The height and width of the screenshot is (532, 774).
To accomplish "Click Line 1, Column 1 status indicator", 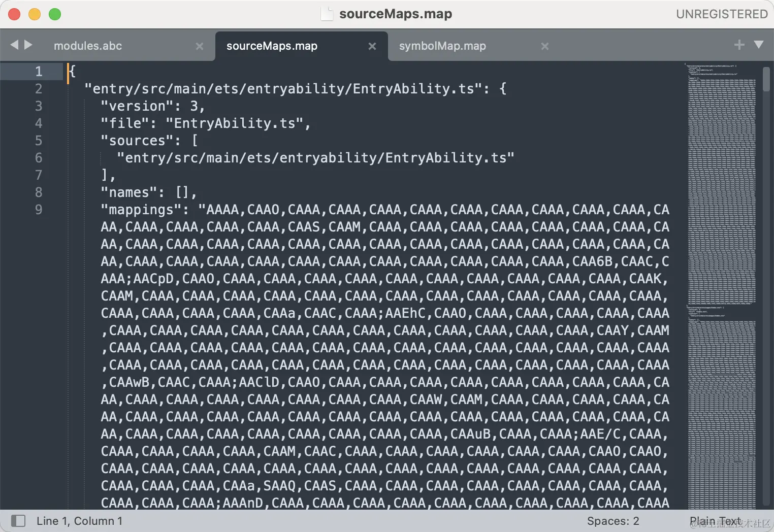I will (79, 521).
